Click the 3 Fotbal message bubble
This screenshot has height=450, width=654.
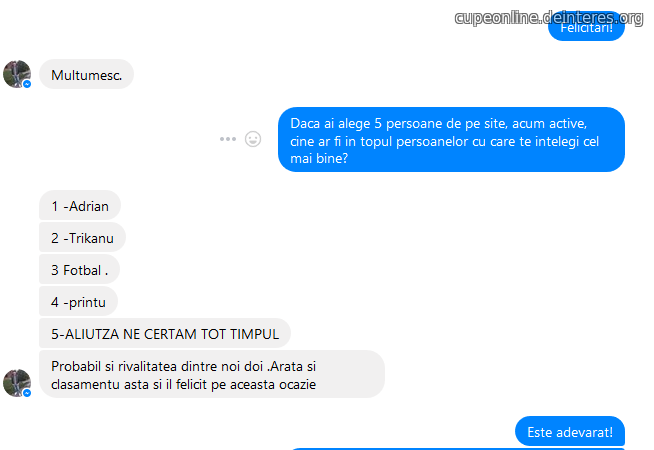79,269
